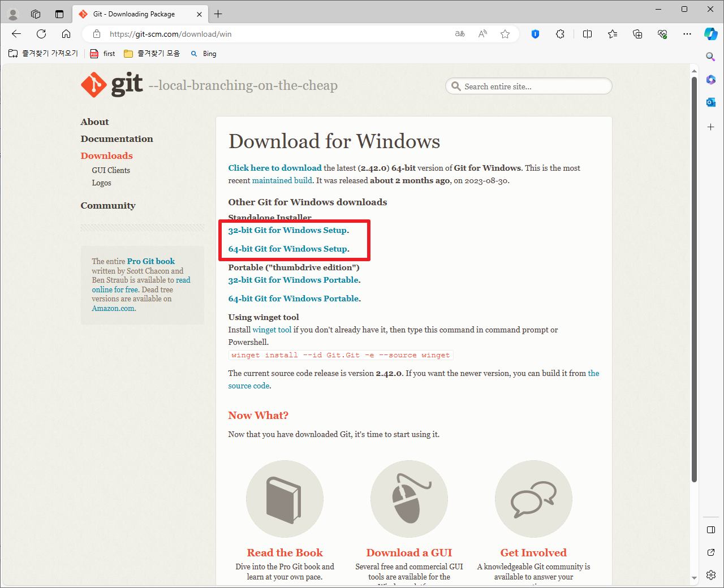Open the settings and more ellipsis menu

tap(687, 34)
